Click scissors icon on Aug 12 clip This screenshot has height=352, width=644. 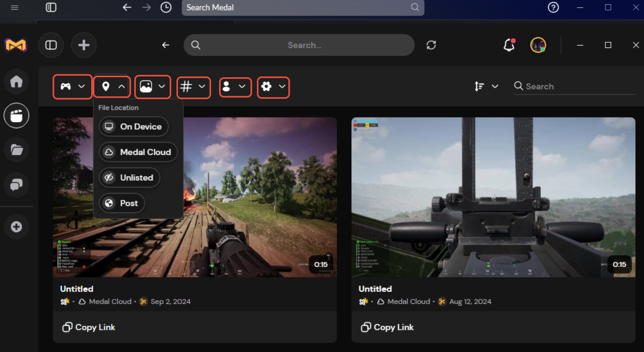[x=442, y=302]
